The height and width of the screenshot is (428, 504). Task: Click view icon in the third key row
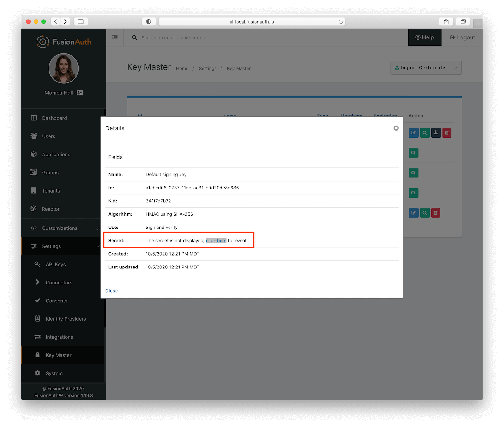point(413,173)
